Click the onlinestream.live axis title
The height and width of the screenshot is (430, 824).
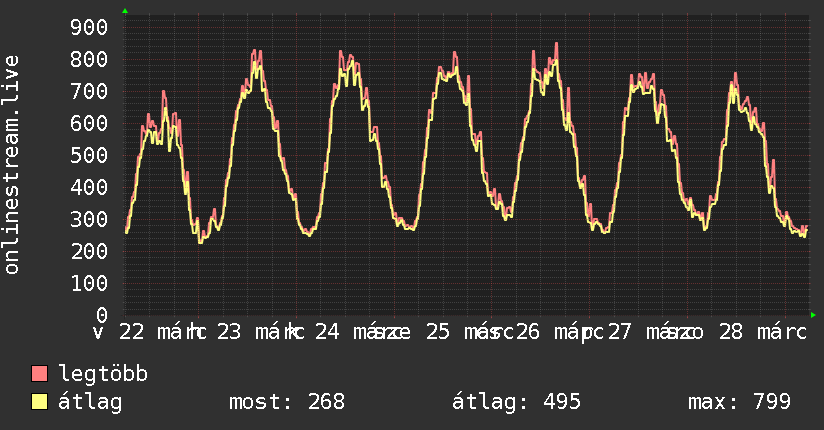pyautogui.click(x=11, y=165)
